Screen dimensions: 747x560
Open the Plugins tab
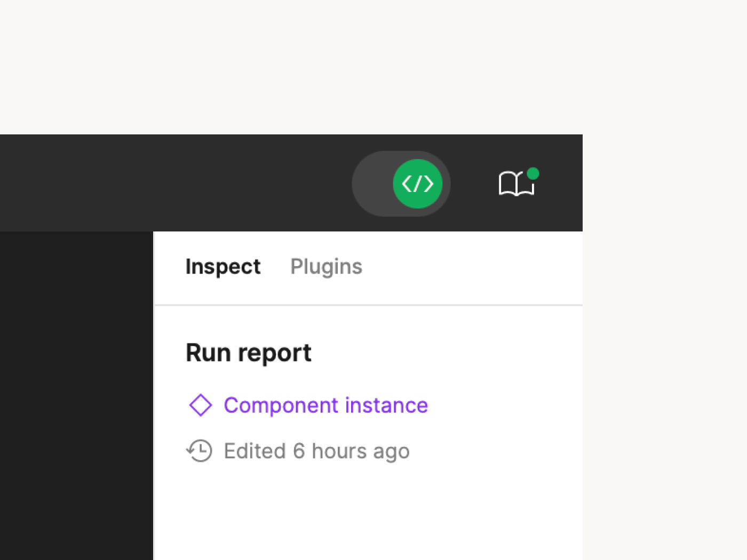pyautogui.click(x=326, y=267)
